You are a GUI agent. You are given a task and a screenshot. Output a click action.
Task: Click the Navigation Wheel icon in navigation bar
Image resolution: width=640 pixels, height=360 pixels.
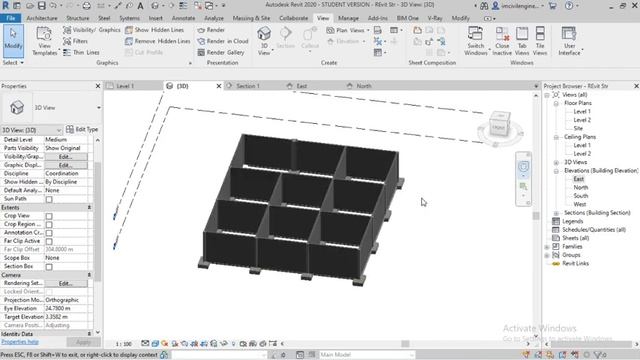(524, 167)
